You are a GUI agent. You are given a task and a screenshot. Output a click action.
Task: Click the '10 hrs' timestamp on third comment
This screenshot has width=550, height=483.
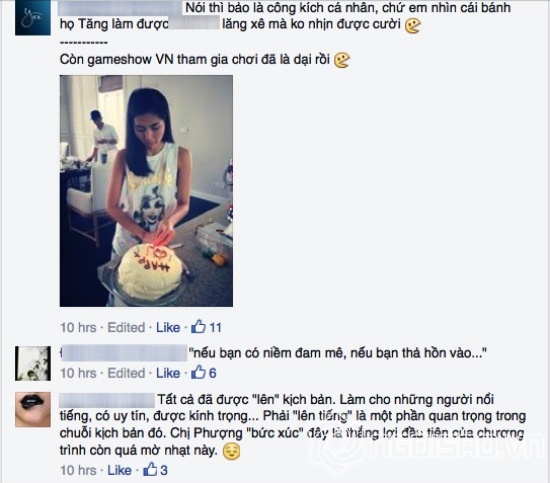pyautogui.click(x=78, y=470)
